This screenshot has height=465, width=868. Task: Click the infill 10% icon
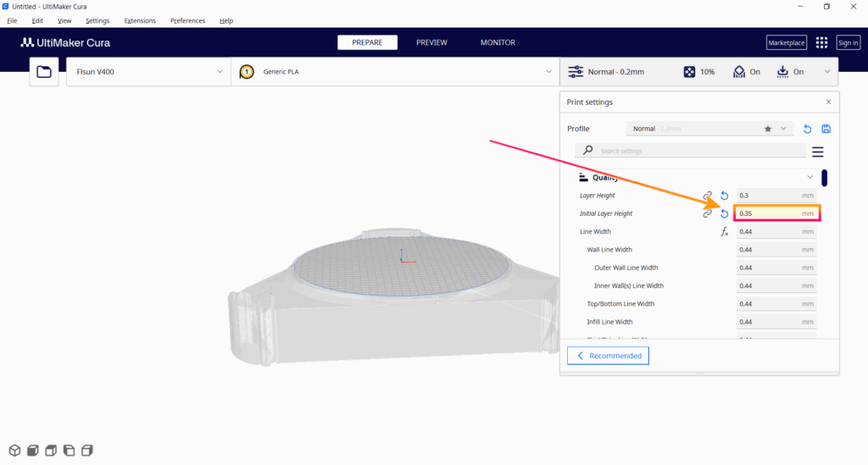689,72
